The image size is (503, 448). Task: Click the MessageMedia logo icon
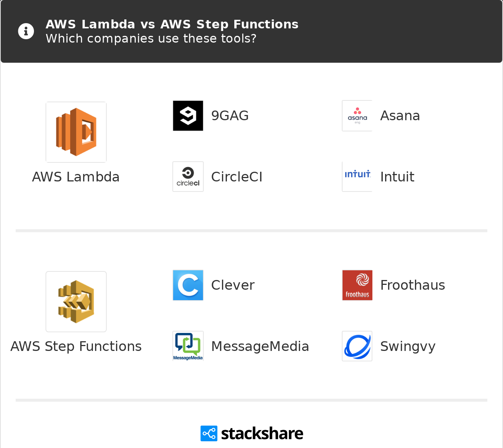[x=188, y=346]
